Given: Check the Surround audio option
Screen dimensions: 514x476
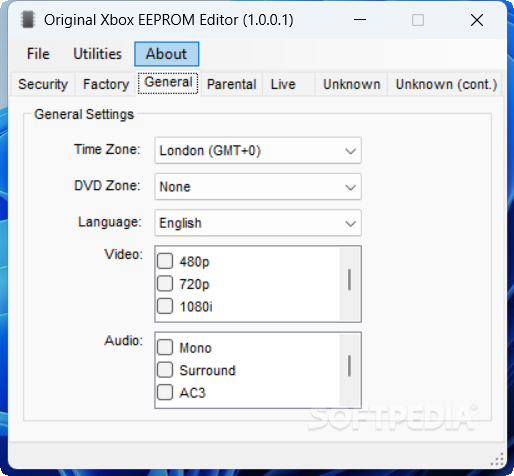Looking at the screenshot, I should click(x=165, y=370).
